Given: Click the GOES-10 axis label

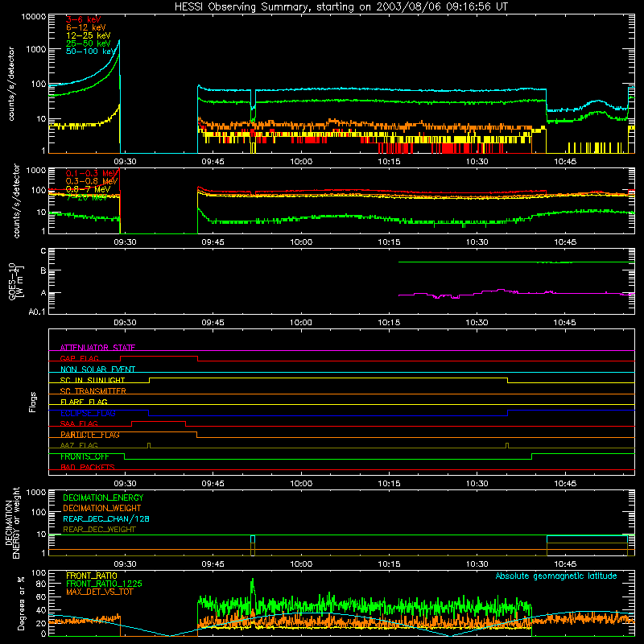Looking at the screenshot, I should click(16, 282).
